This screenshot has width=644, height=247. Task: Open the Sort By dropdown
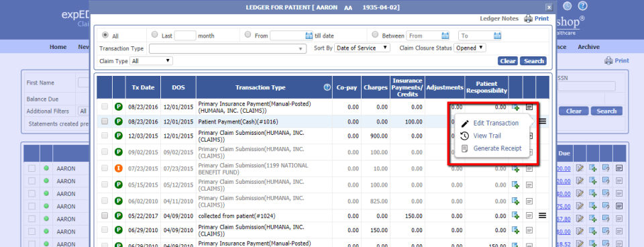(x=362, y=48)
